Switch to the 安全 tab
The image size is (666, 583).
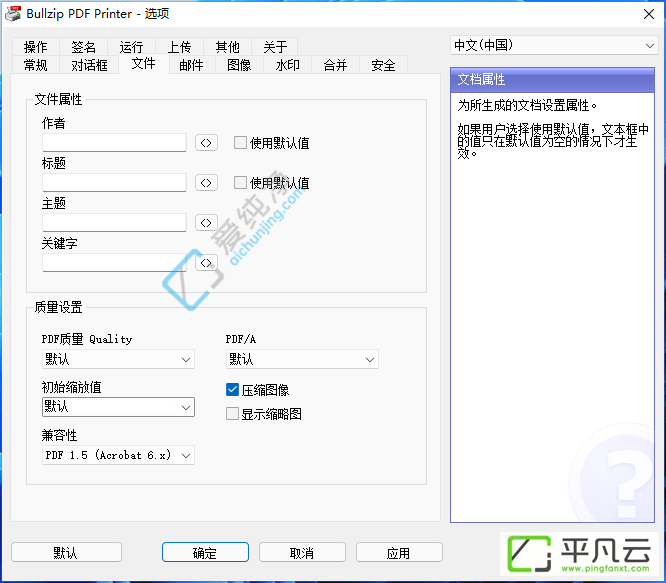[x=383, y=65]
